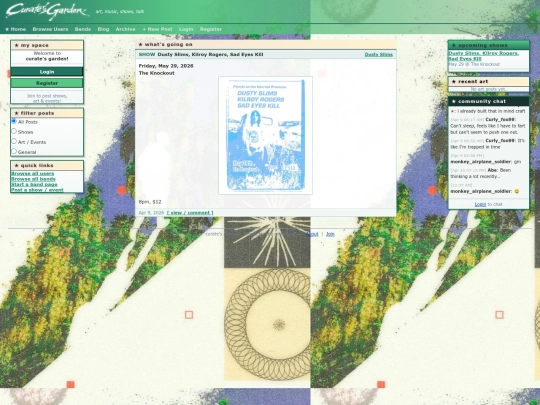Viewport: 540px width, 405px height.
Task: Click the "8pm, $12" details text
Action: (150, 202)
